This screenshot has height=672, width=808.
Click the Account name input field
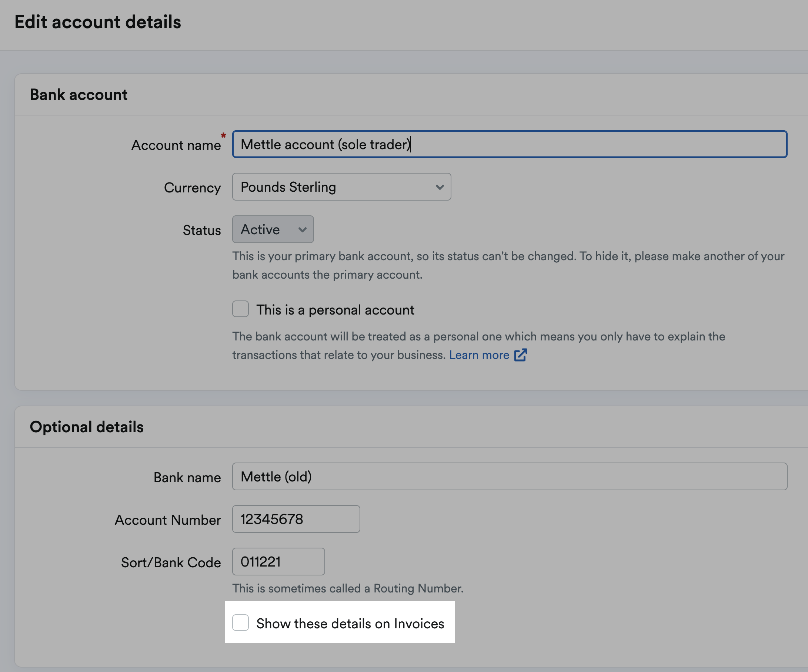510,144
